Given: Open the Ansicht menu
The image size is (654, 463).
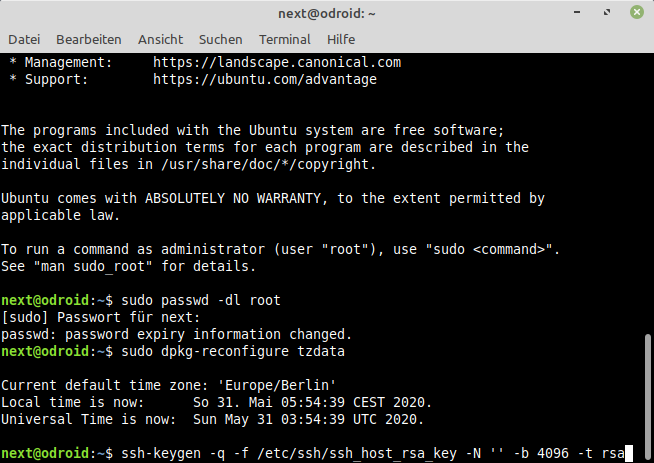Looking at the screenshot, I should tap(161, 39).
